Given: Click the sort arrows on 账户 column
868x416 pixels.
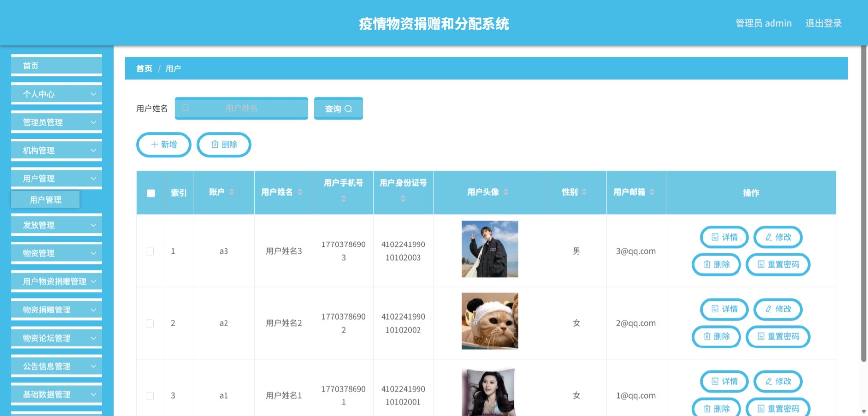Looking at the screenshot, I should [x=231, y=192].
